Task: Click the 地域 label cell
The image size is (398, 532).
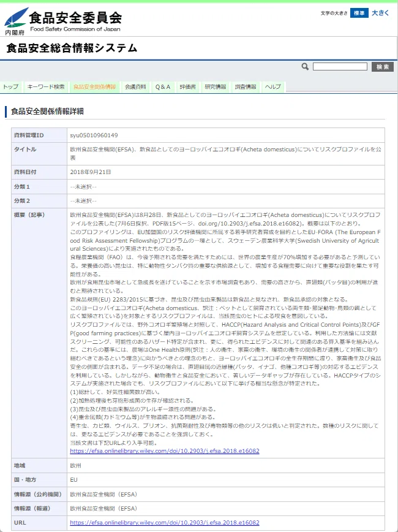Action: coord(39,466)
